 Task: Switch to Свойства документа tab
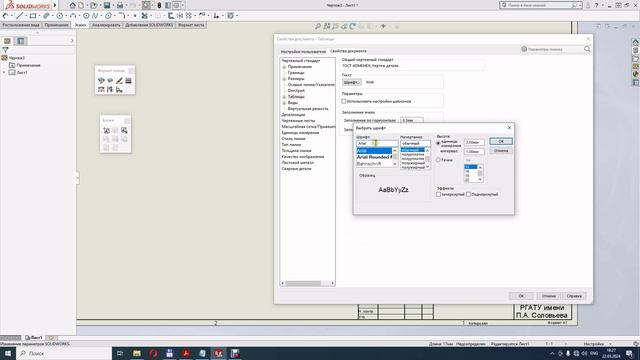(x=348, y=51)
